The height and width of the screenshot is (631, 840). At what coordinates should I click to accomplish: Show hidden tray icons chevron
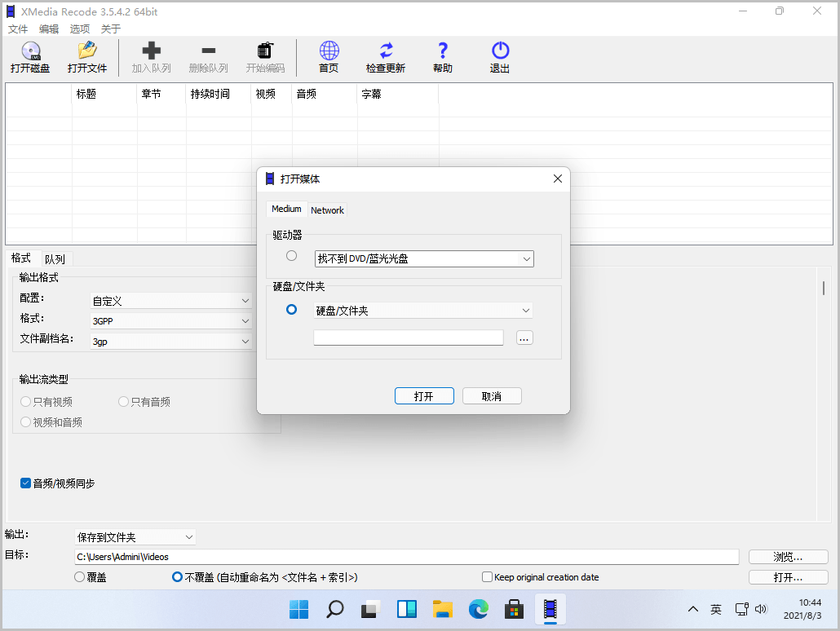[692, 609]
